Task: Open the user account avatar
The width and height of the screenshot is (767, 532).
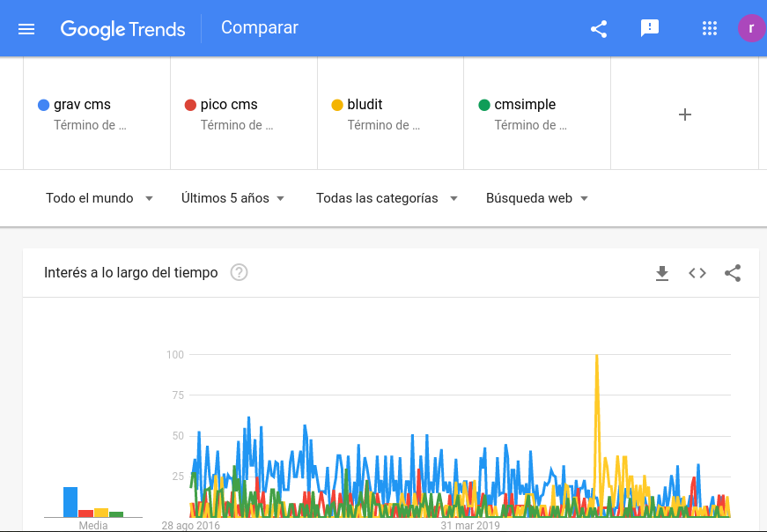Action: pos(750,28)
